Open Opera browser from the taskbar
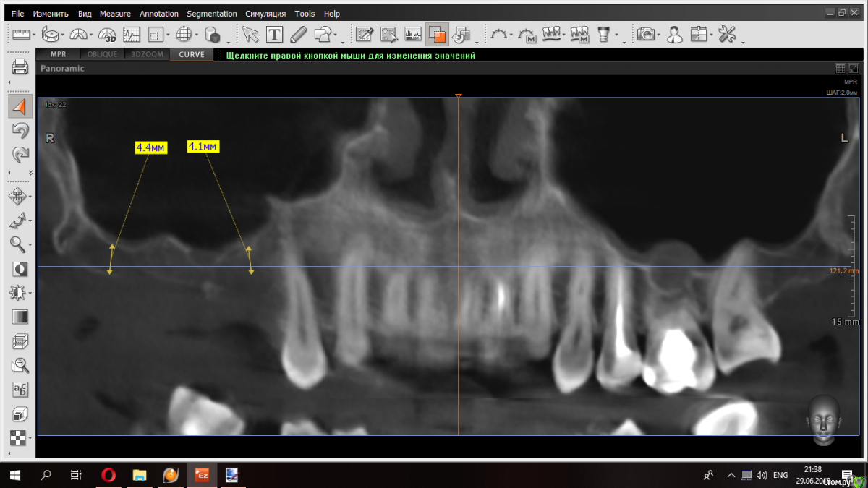This screenshot has width=868, height=488. point(109,475)
